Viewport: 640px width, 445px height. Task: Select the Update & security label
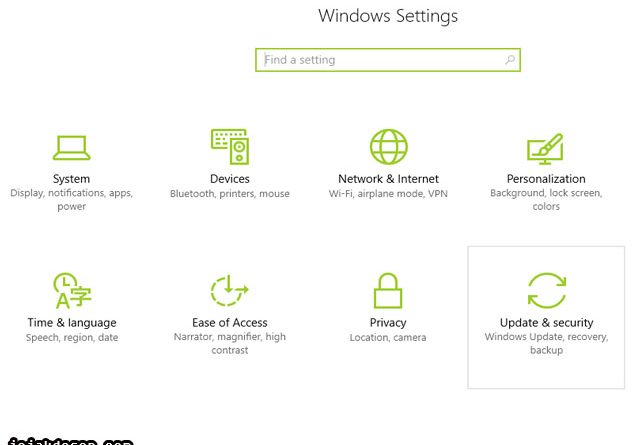[547, 323]
